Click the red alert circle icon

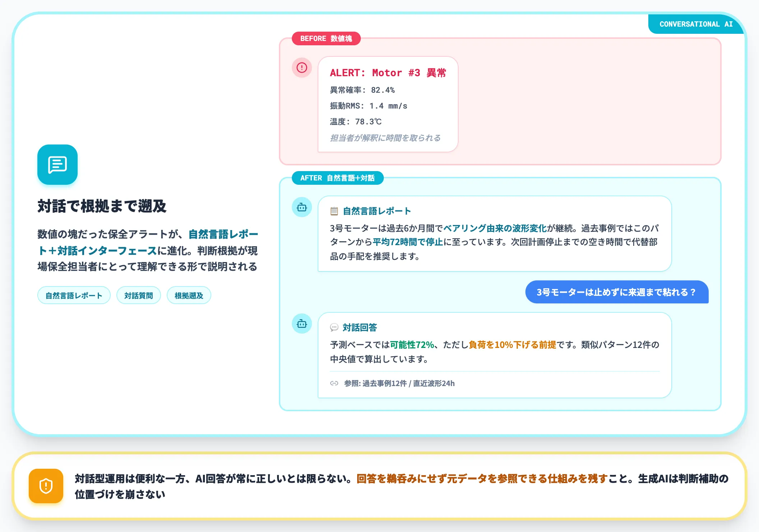click(302, 68)
